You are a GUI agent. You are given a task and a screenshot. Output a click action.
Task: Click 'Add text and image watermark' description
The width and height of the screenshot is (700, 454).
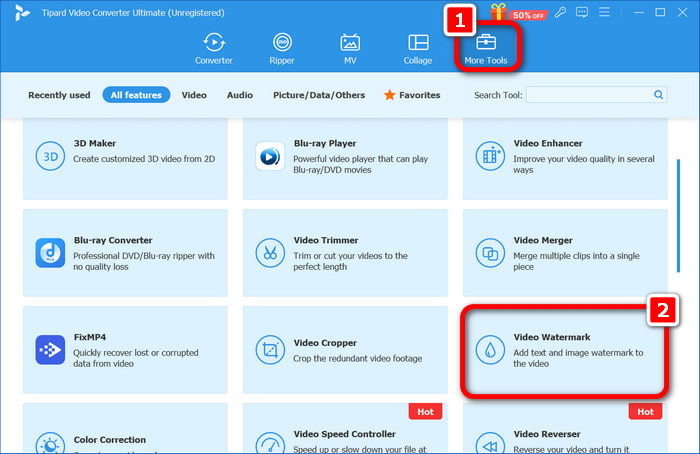578,358
